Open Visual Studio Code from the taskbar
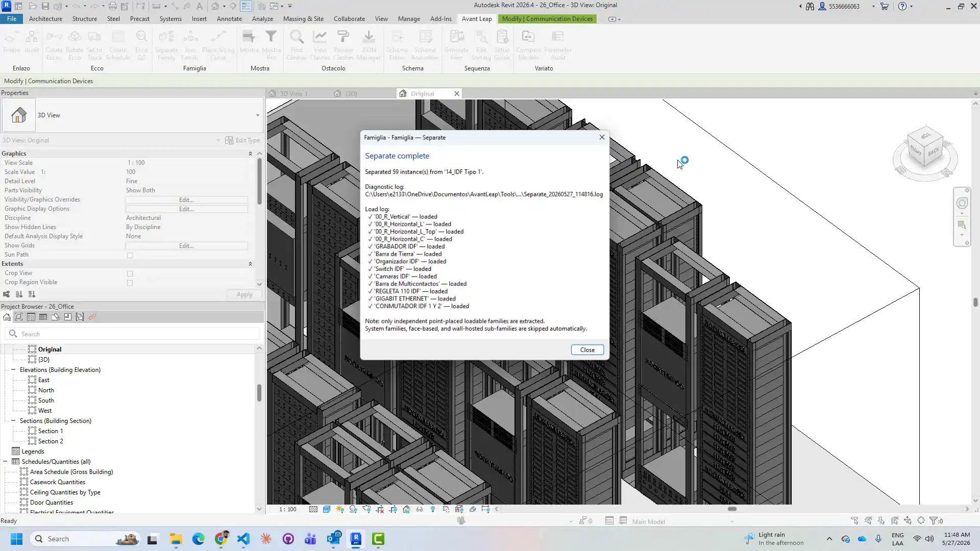This screenshot has width=980, height=551. pos(243,539)
